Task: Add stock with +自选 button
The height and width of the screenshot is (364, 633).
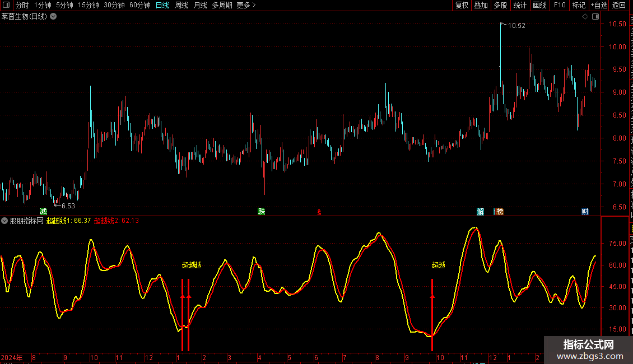Action: pos(599,5)
